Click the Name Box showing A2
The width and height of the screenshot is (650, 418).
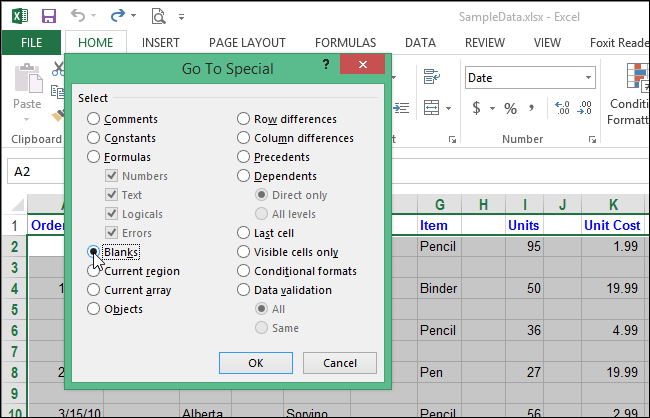[35, 171]
